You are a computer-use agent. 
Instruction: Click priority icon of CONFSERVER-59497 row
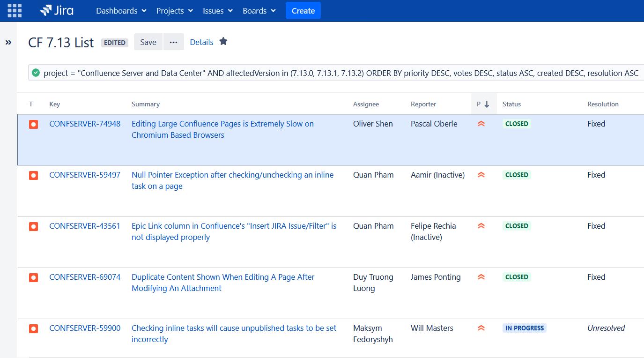[481, 175]
